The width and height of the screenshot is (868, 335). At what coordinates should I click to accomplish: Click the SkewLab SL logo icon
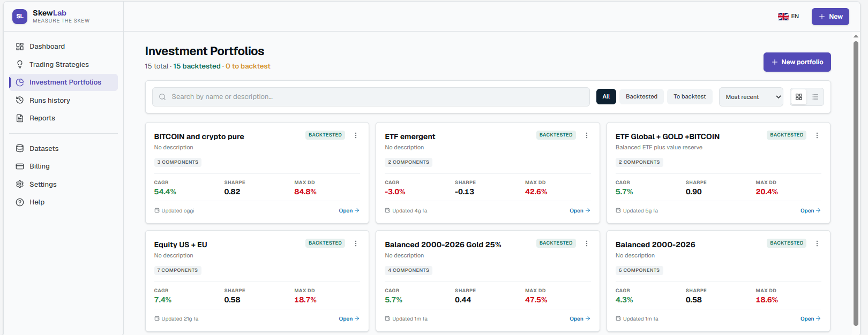tap(20, 17)
